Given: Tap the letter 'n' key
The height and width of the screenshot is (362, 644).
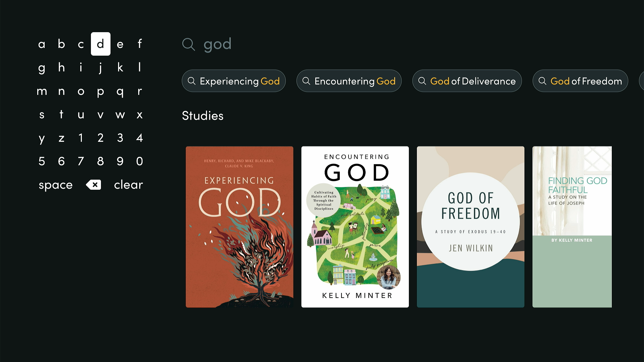Looking at the screenshot, I should tap(61, 91).
